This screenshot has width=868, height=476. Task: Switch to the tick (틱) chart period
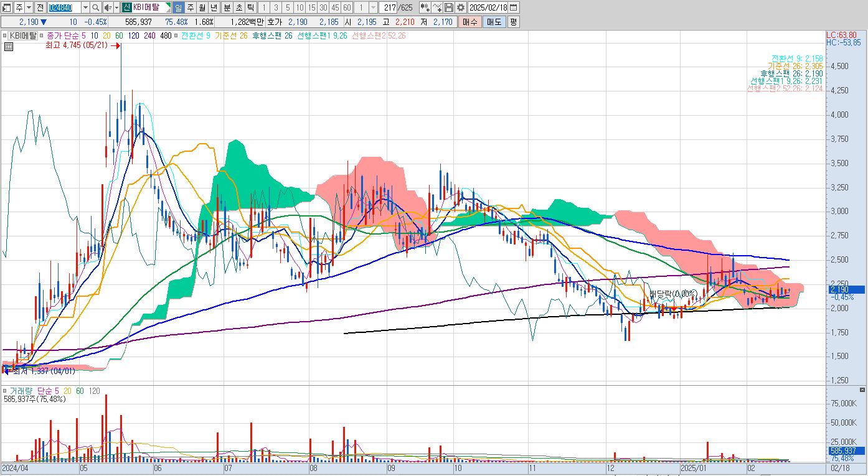pyautogui.click(x=250, y=7)
